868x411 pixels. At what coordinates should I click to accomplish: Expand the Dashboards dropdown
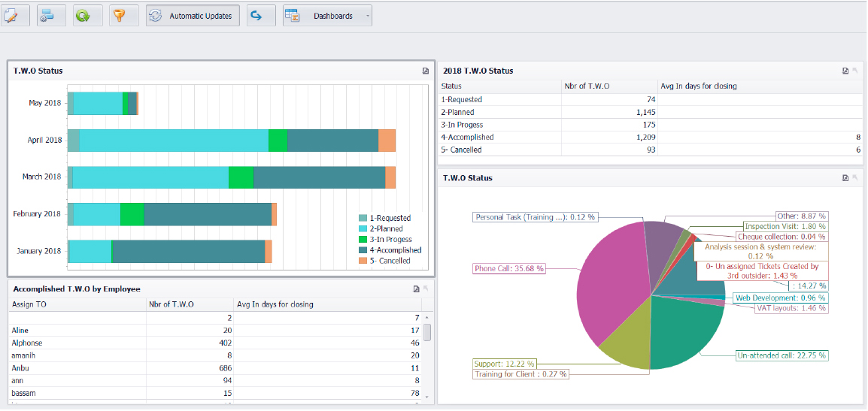(x=328, y=16)
